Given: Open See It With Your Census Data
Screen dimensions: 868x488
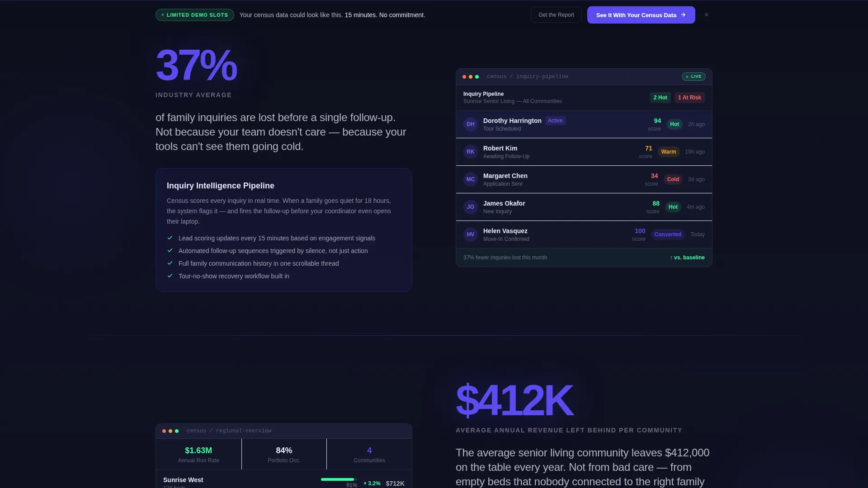Looking at the screenshot, I should pos(641,15).
